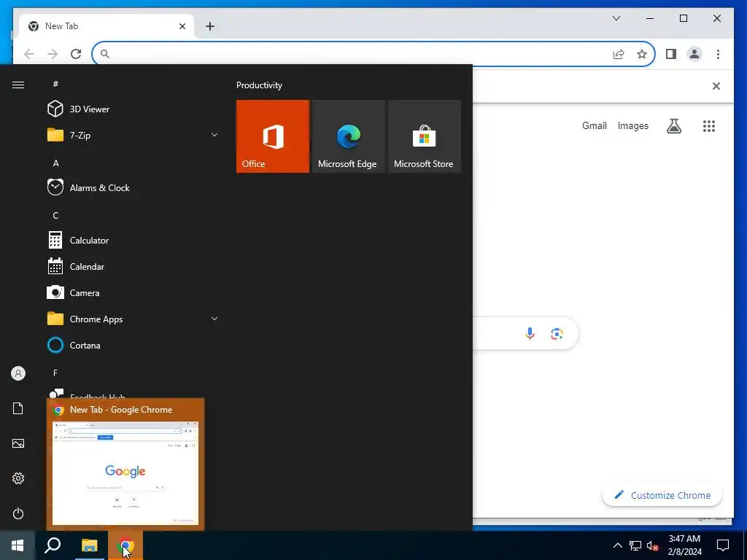
Task: Show hidden tray icons chevron
Action: pyautogui.click(x=617, y=545)
